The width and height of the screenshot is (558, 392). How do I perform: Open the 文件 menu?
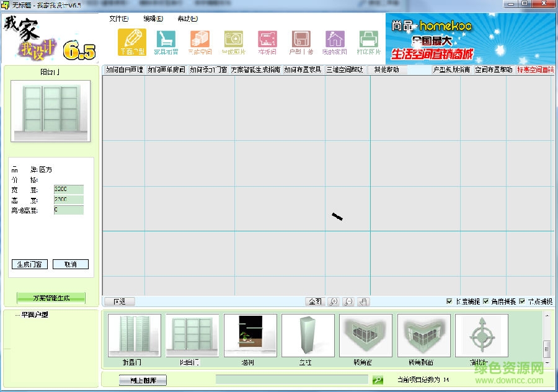pos(118,19)
